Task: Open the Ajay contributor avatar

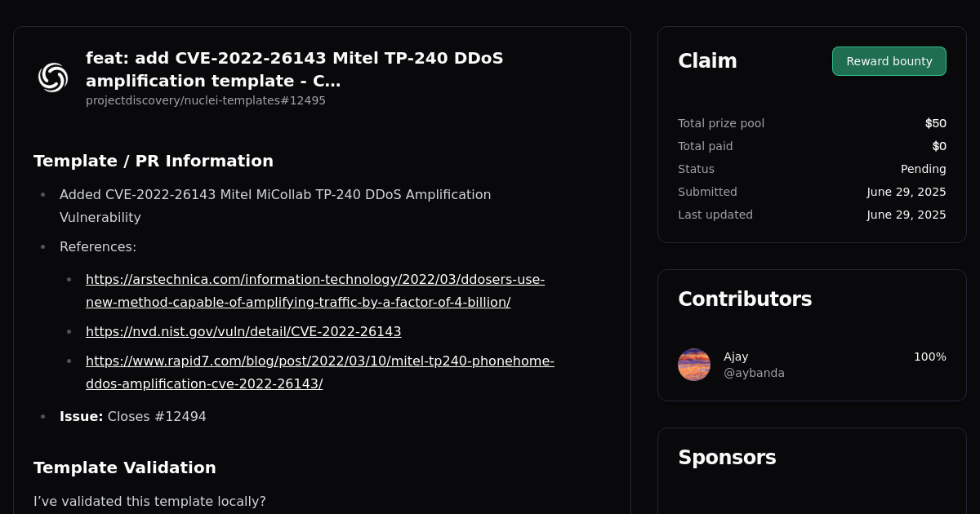Action: [x=693, y=365]
